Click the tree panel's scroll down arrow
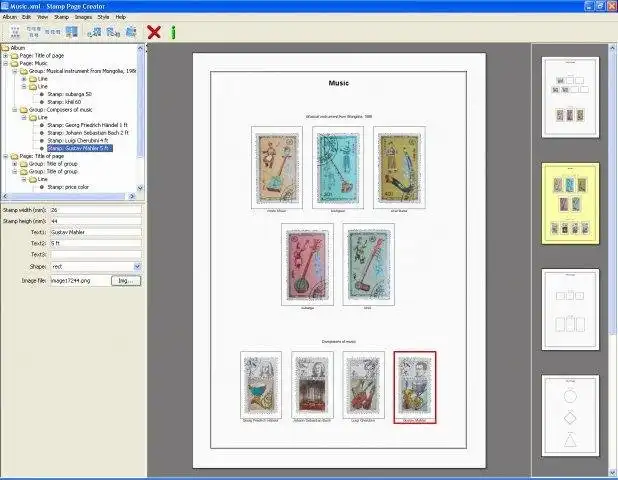The width and height of the screenshot is (618, 480). pos(140,188)
